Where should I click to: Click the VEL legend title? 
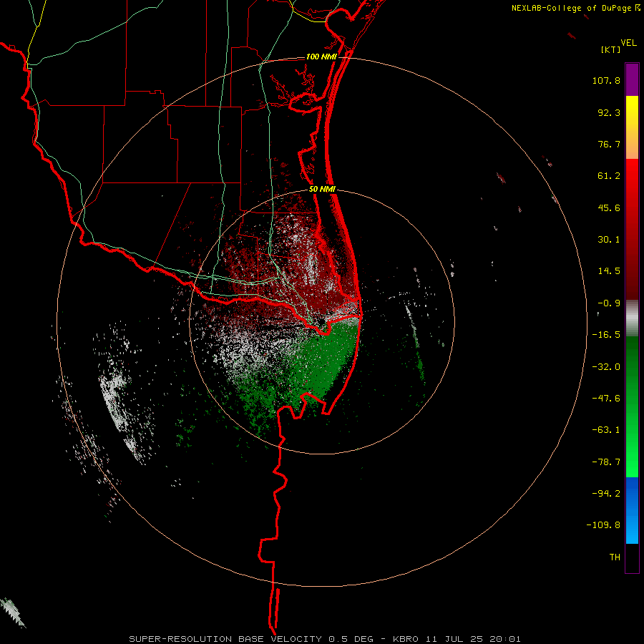tap(629, 43)
